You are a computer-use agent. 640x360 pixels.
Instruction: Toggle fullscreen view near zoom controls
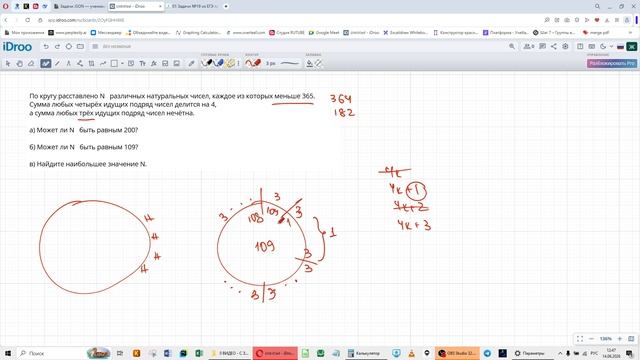[x=580, y=339]
